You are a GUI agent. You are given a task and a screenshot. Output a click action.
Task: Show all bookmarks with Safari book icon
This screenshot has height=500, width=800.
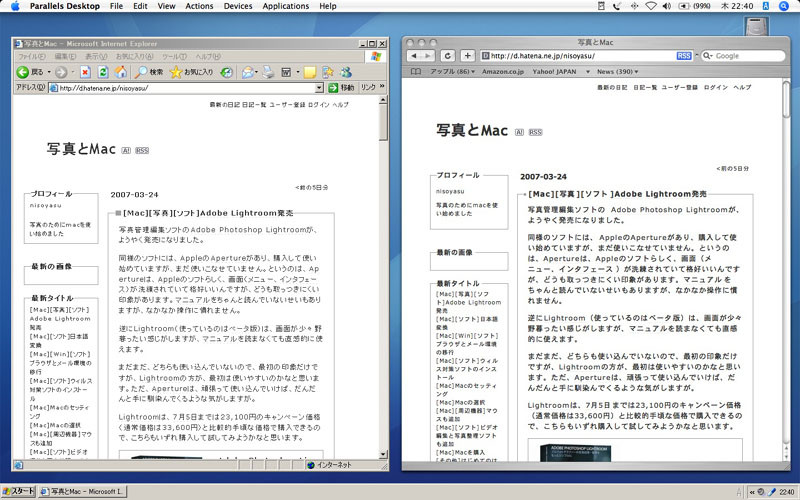point(416,71)
